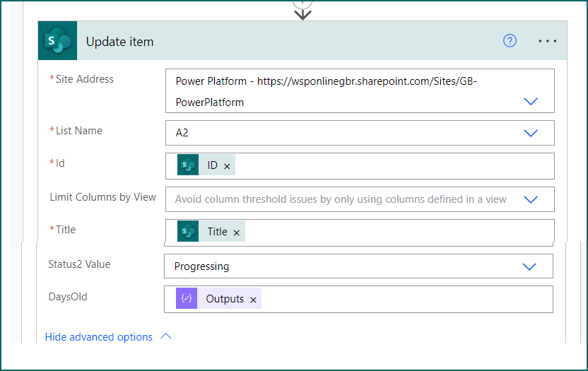This screenshot has width=588, height=371.
Task: Remove the ID dynamic content token
Action: [x=227, y=166]
